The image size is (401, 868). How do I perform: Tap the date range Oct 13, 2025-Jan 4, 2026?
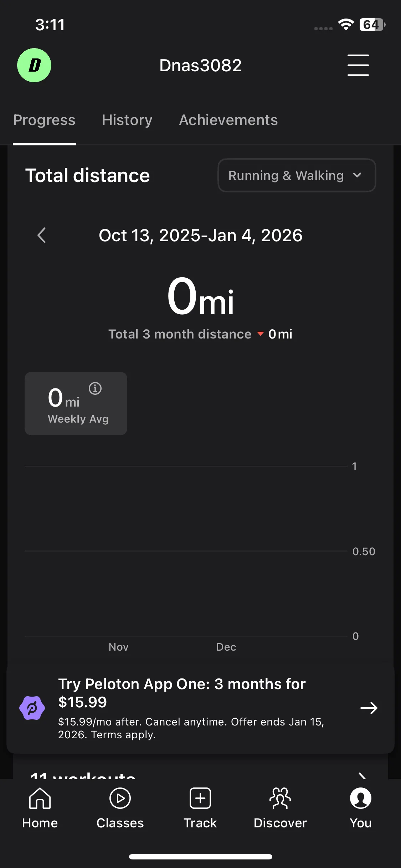click(200, 235)
